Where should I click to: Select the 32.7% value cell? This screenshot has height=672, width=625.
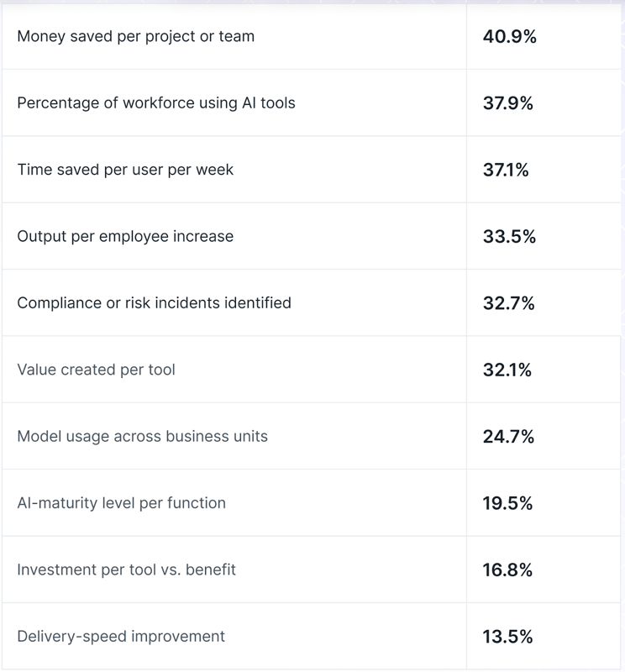pyautogui.click(x=508, y=303)
